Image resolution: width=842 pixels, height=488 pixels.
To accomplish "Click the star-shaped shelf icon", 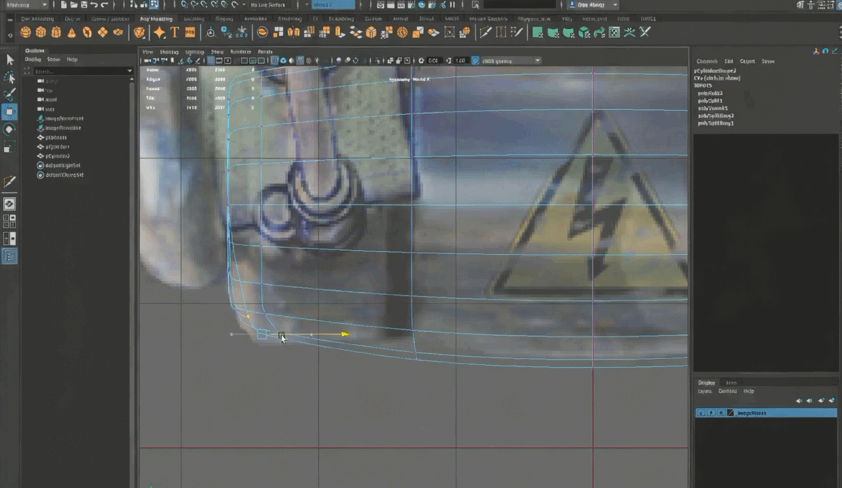I will coord(159,33).
